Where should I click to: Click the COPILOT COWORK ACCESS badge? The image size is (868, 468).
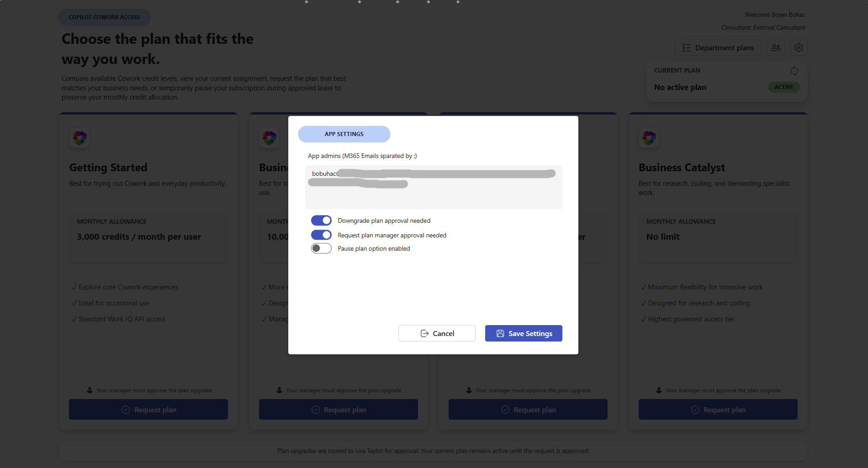(x=104, y=17)
